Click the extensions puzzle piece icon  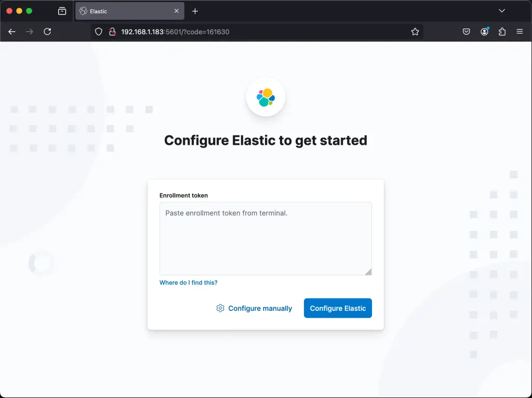[502, 31]
